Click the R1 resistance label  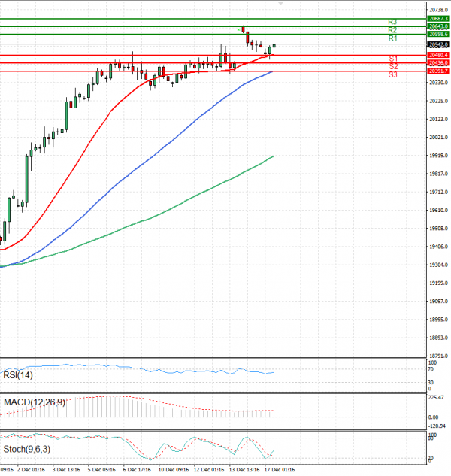tap(392, 38)
